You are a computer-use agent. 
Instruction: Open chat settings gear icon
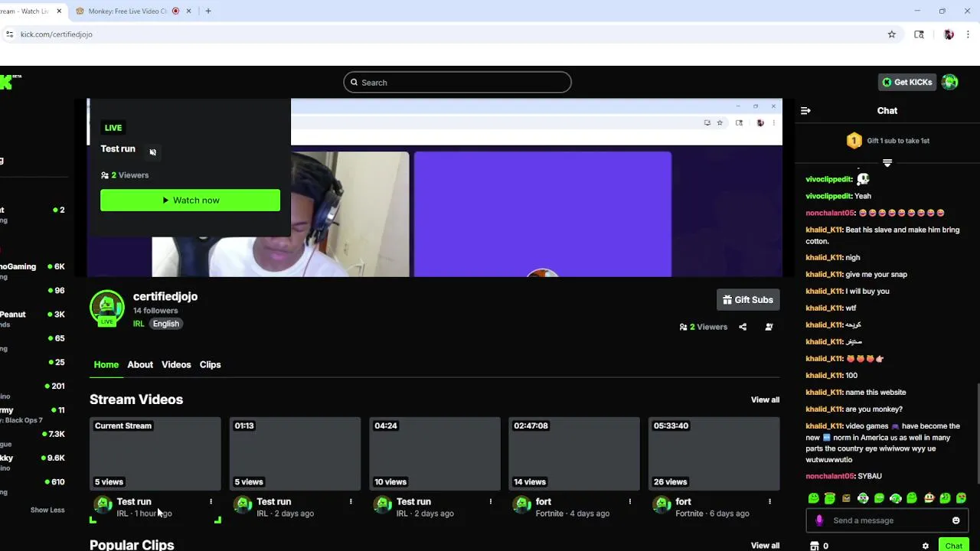926,546
